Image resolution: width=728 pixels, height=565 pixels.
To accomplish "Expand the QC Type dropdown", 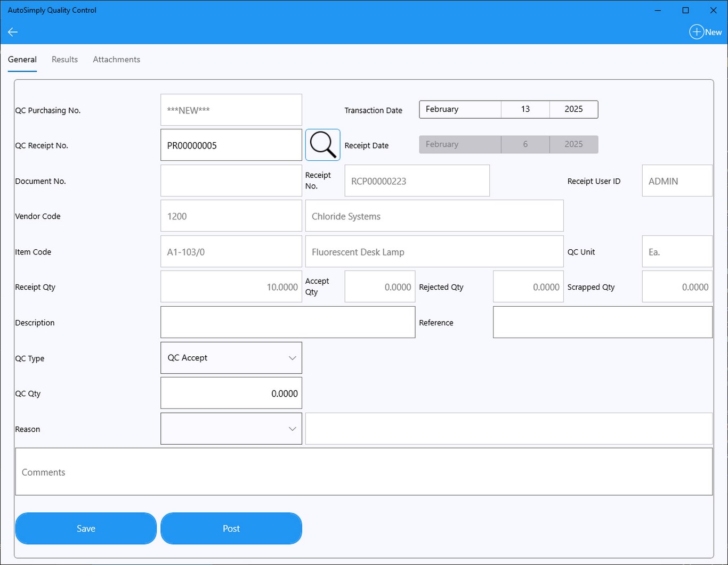I will [231, 358].
